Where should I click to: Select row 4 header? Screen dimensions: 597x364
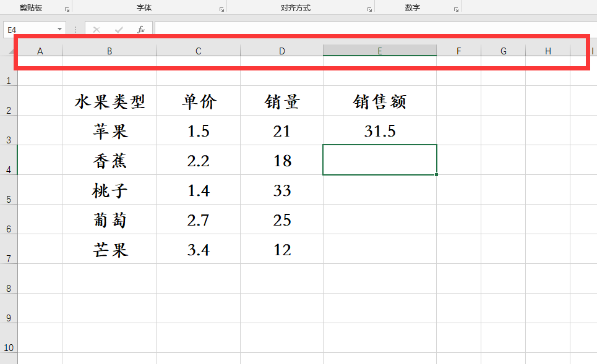9,160
